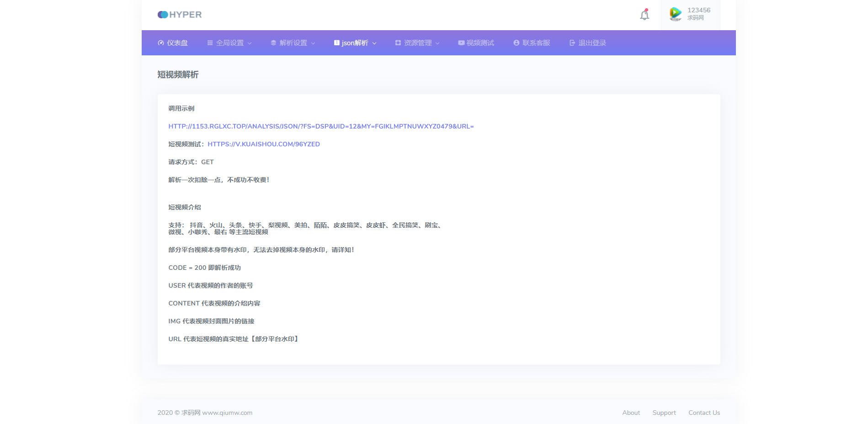Click the user avatar image
This screenshot has width=868, height=424.
coord(676,14)
